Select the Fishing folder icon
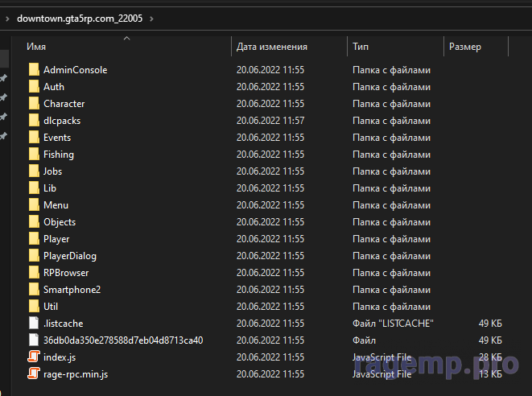The image size is (532, 396). pyautogui.click(x=33, y=155)
